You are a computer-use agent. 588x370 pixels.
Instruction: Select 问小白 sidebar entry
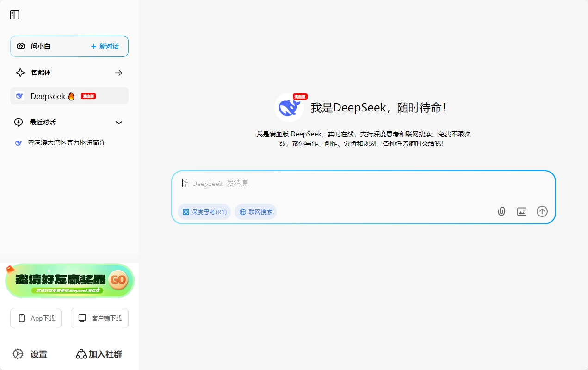(x=41, y=46)
